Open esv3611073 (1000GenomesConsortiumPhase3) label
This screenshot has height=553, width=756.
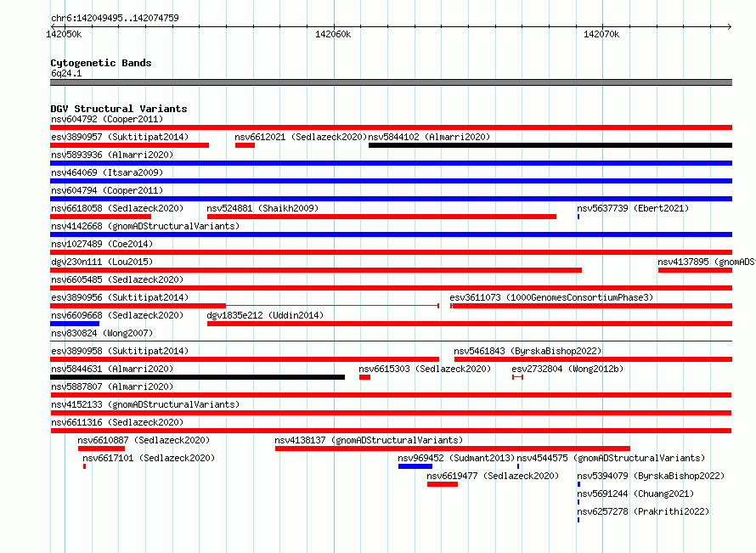click(x=551, y=297)
